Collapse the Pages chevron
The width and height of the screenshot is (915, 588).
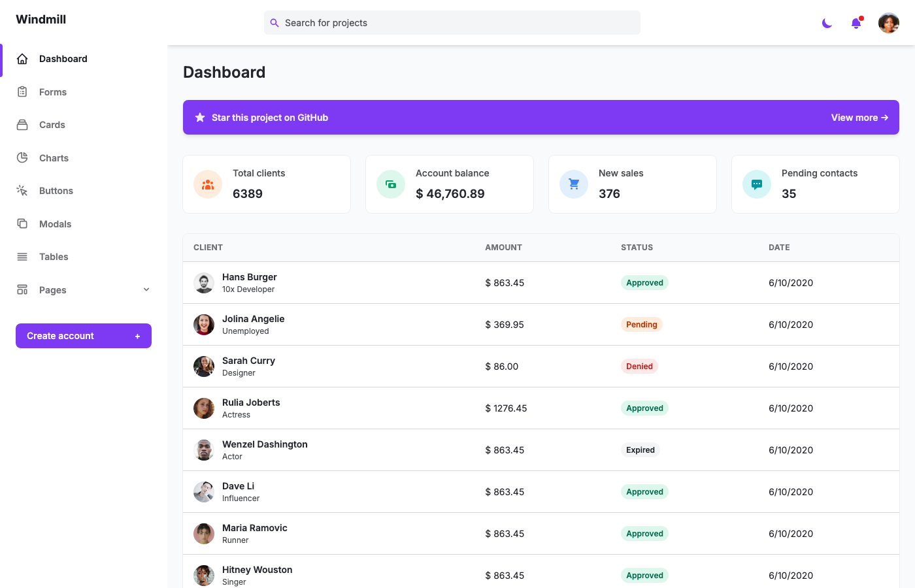(146, 289)
